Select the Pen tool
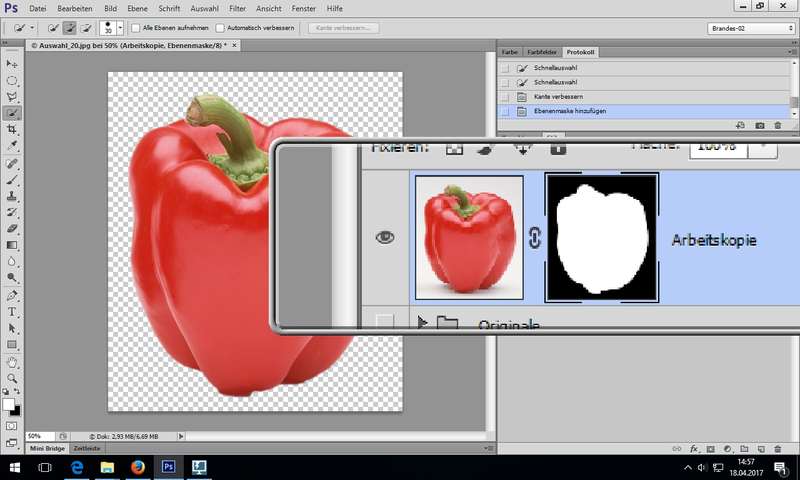800x480 pixels. click(x=13, y=296)
